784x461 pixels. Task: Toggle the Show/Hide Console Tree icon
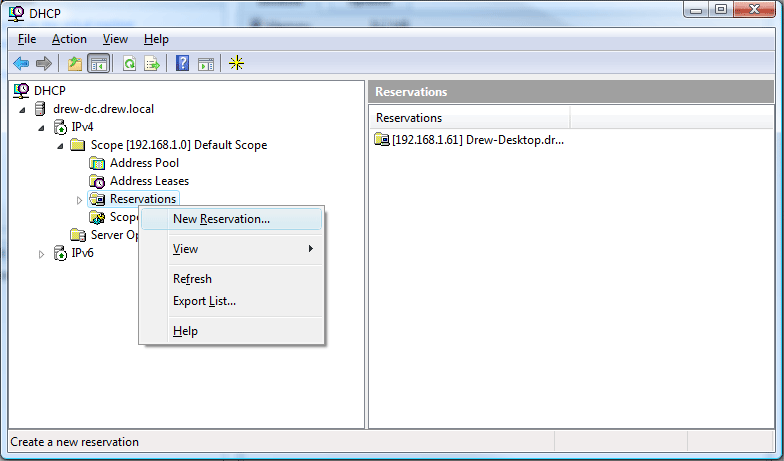[x=99, y=64]
